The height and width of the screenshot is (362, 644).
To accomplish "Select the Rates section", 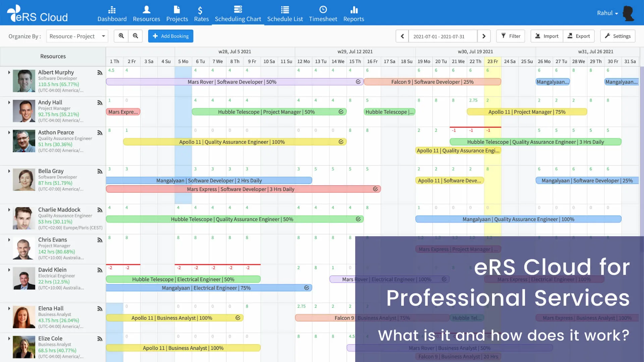I will (201, 13).
